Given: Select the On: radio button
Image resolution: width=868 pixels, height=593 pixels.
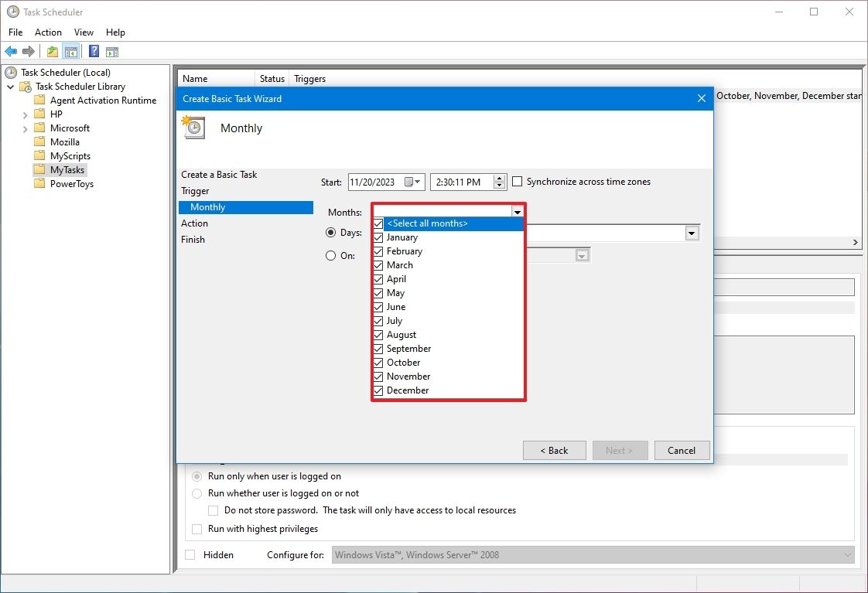Looking at the screenshot, I should (330, 255).
